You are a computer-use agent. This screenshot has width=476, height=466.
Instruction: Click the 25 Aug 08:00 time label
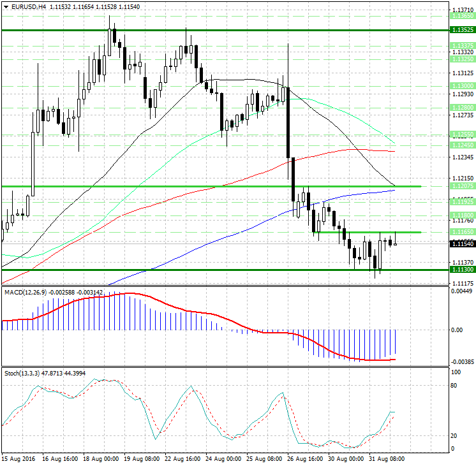[x=264, y=459]
